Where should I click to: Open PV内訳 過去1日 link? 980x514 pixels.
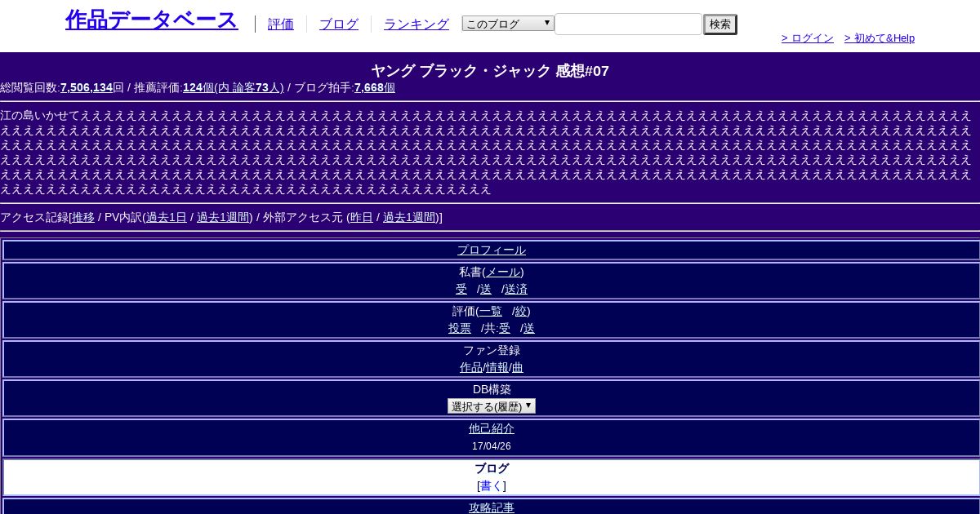coord(167,217)
